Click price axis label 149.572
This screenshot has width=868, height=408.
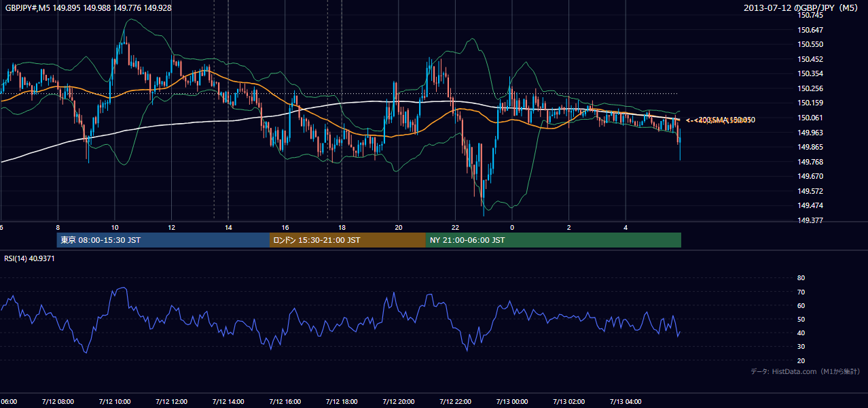click(x=811, y=191)
